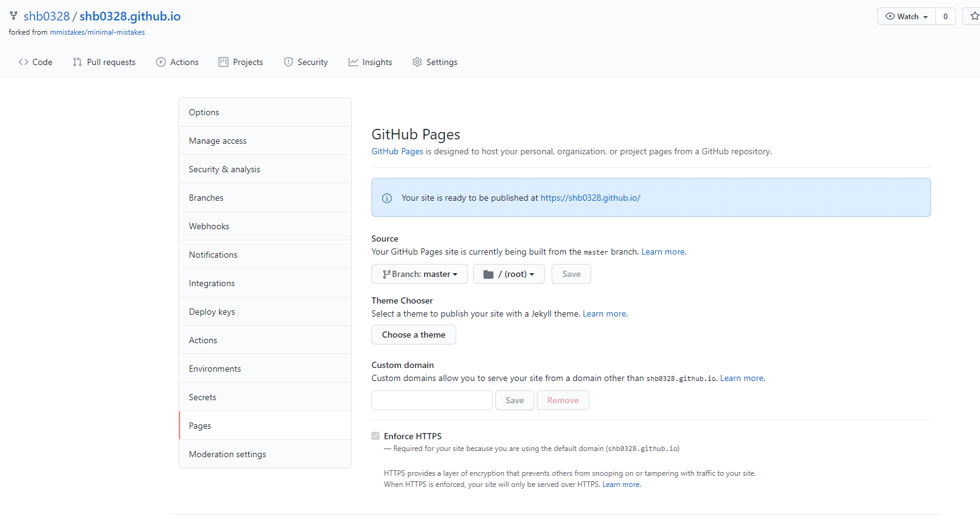This screenshot has height=521, width=980.
Task: Open the shb0328 user link
Action: click(46, 16)
